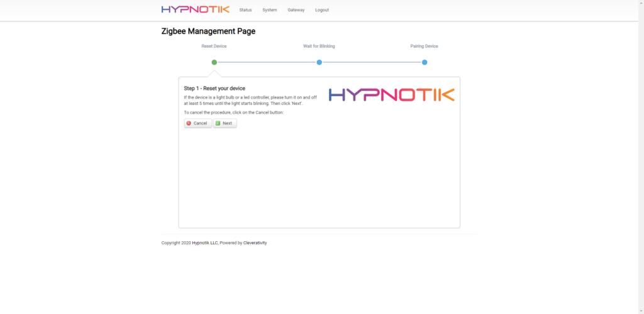Open the Gateway menu
This screenshot has width=644, height=314.
coord(296,10)
